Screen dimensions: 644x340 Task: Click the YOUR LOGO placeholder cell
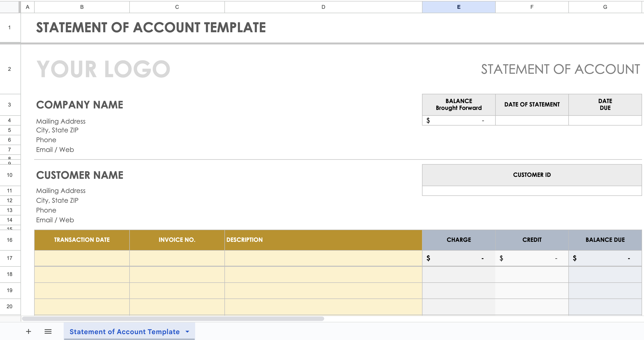click(x=103, y=69)
